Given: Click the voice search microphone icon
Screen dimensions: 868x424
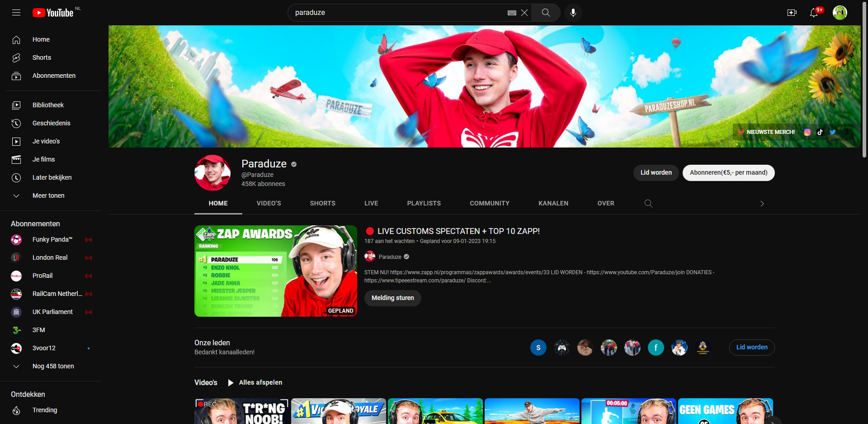Looking at the screenshot, I should (573, 13).
